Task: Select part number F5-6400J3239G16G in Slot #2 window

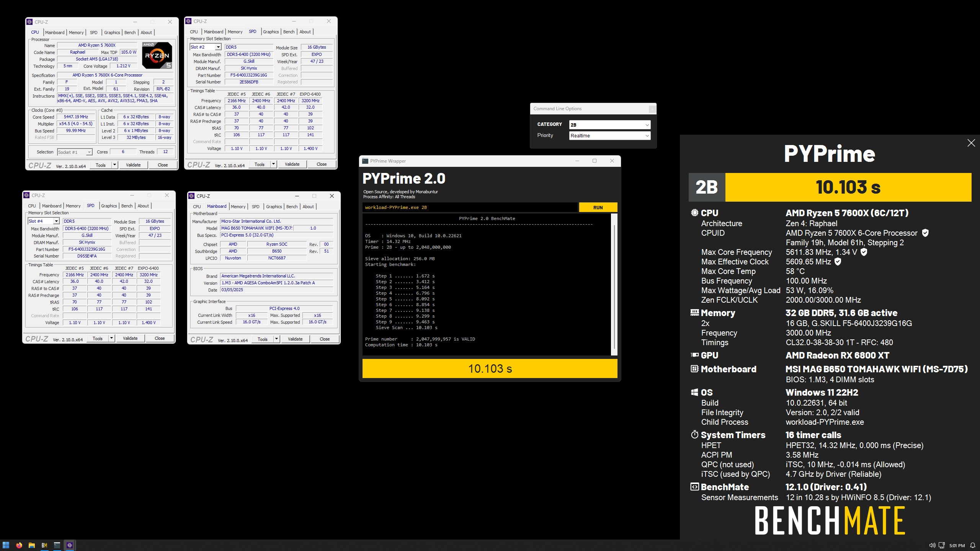Action: pos(248,75)
